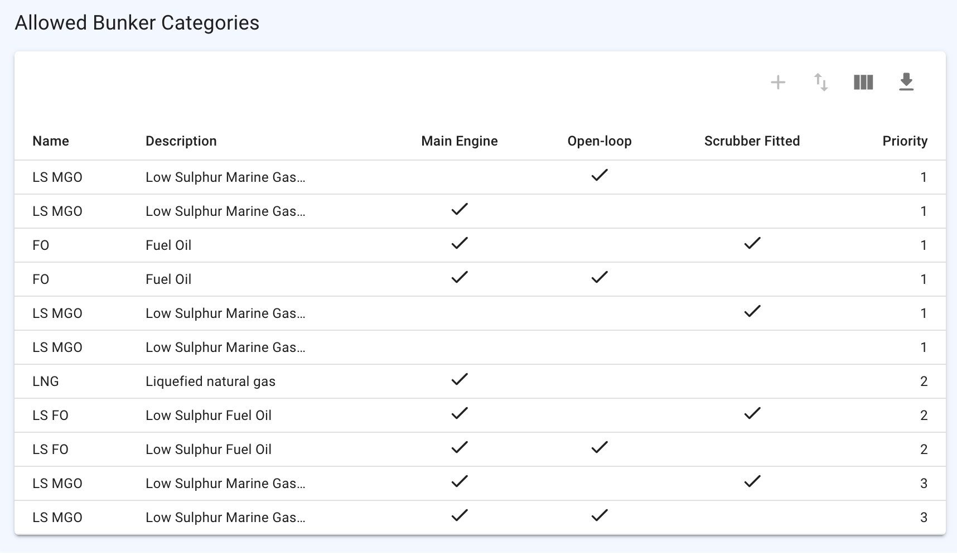957x560 pixels.
Task: Toggle Open-loop checkmark in priority 3 row
Action: (600, 516)
